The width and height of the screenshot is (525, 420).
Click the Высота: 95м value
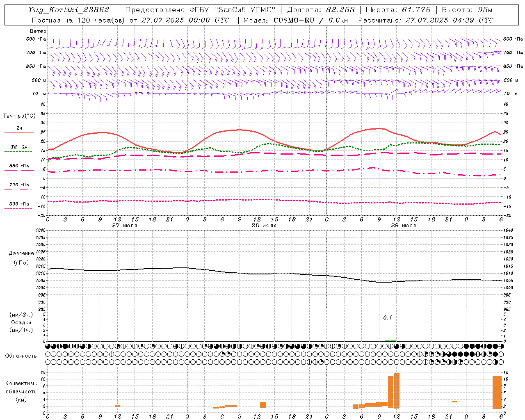467,10
